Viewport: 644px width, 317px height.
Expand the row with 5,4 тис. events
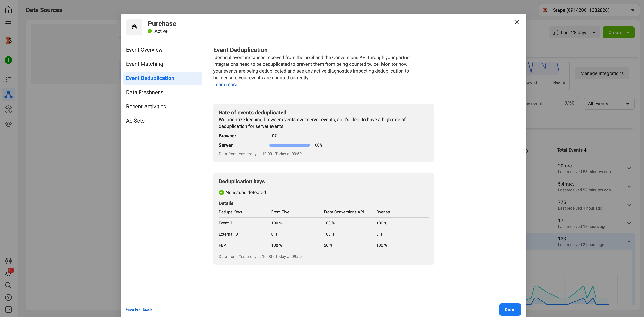[x=629, y=187]
